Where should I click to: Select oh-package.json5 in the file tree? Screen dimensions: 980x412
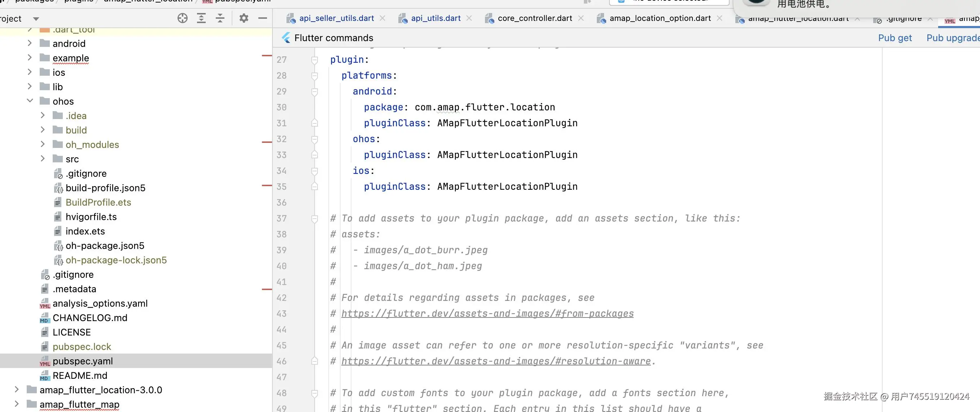pyautogui.click(x=105, y=246)
